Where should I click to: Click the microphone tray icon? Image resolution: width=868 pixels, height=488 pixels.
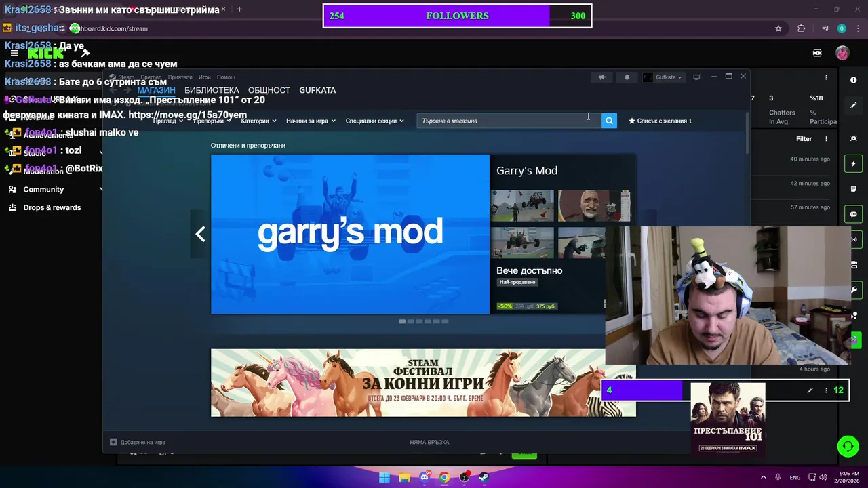[x=778, y=477]
